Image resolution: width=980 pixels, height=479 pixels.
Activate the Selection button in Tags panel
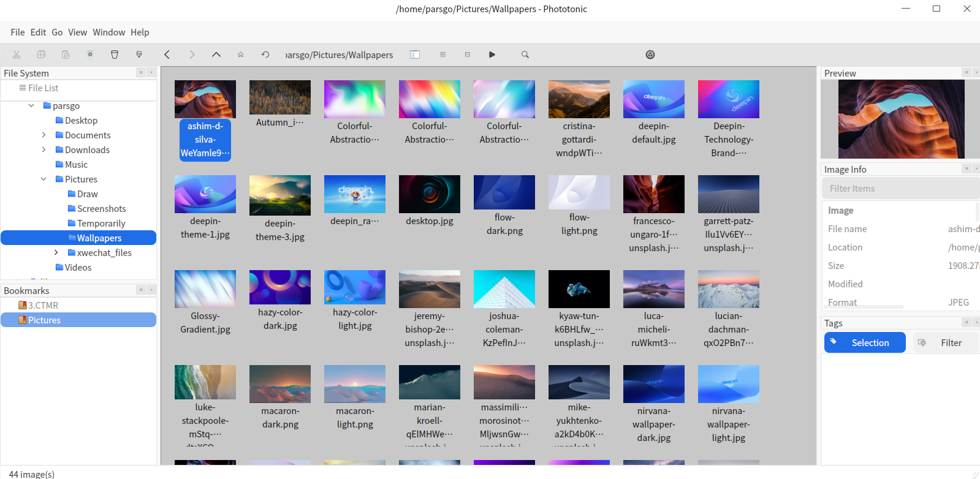pyautogui.click(x=865, y=342)
